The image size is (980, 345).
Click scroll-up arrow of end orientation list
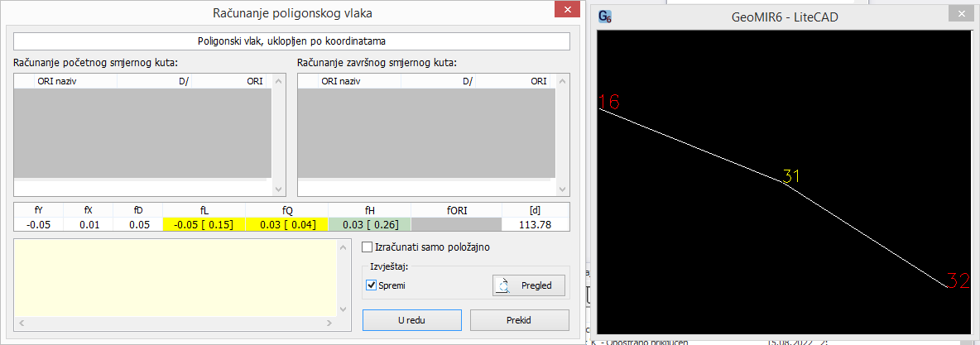[x=562, y=81]
